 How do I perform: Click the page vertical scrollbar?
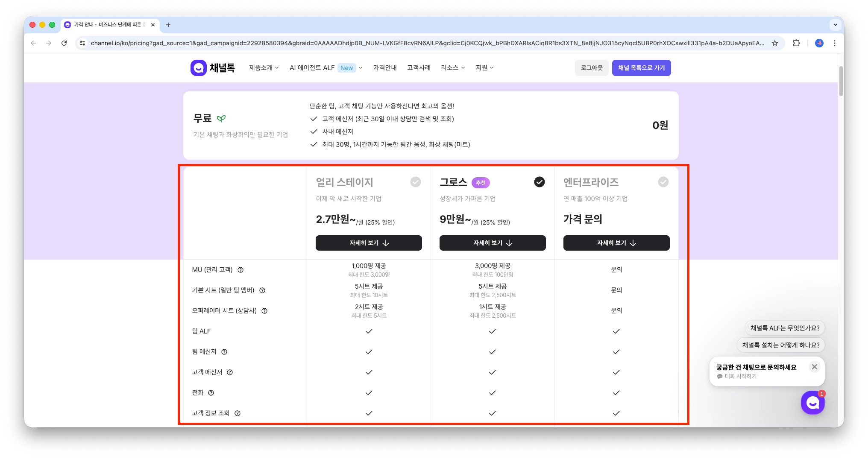(x=841, y=81)
